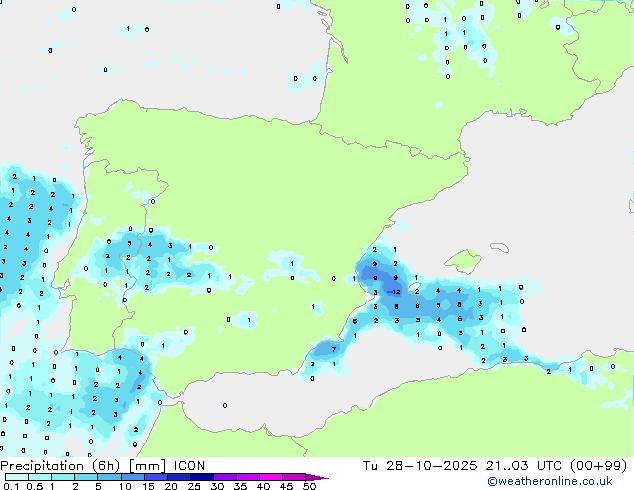The height and width of the screenshot is (490, 634).
Task: Click the outlined Menorca island on the map
Action: click(x=500, y=247)
